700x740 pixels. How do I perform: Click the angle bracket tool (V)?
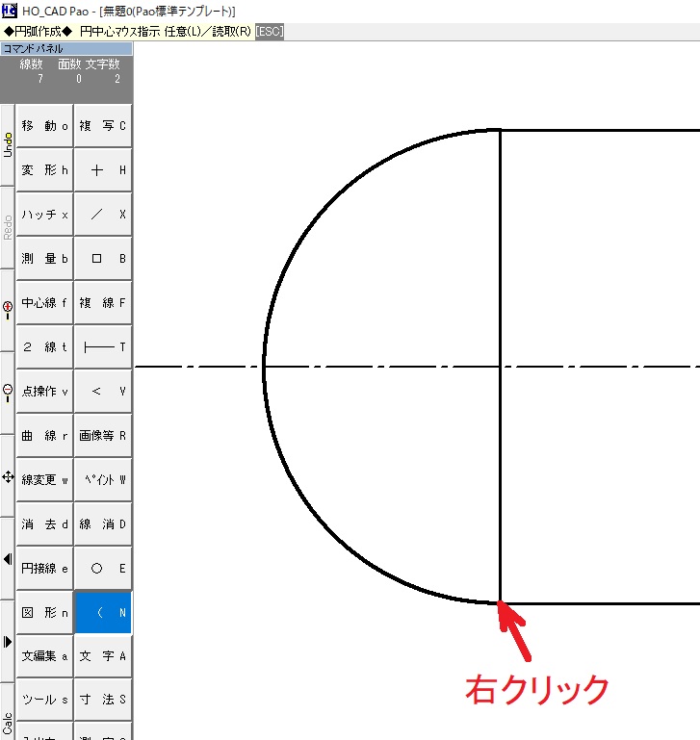point(103,391)
